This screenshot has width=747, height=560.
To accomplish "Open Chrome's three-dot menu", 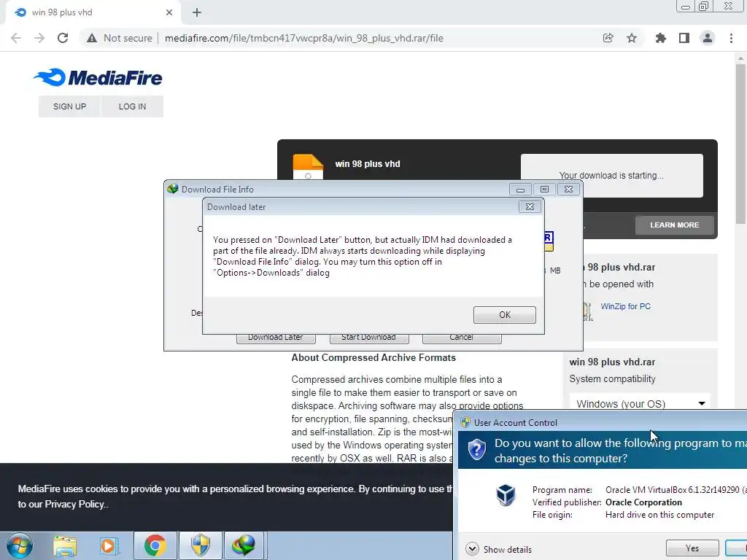I will tap(731, 38).
